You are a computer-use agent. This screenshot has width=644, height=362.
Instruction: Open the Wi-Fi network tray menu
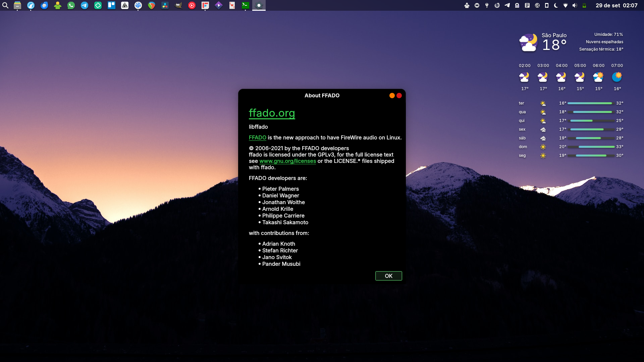click(x=566, y=5)
